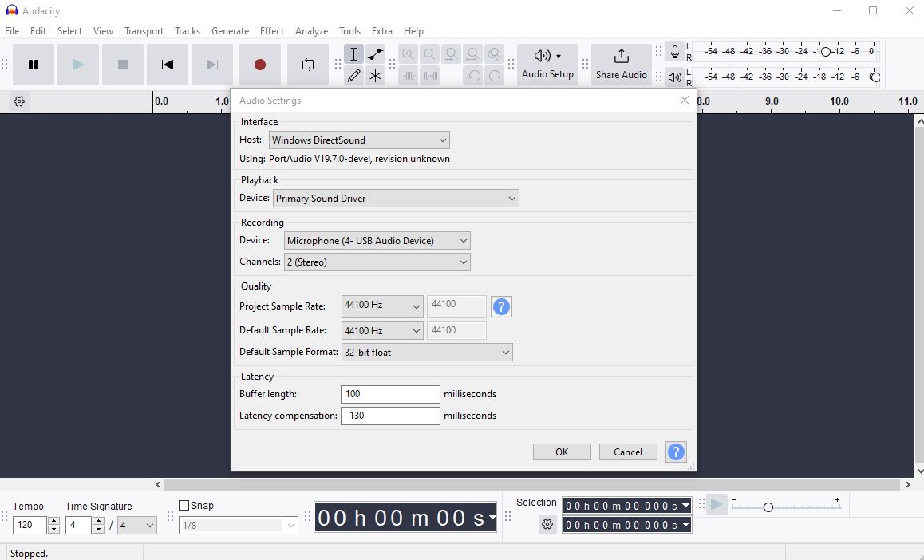This screenshot has height=560, width=924.
Task: Click the Play button in transport toolbar
Action: (77, 64)
